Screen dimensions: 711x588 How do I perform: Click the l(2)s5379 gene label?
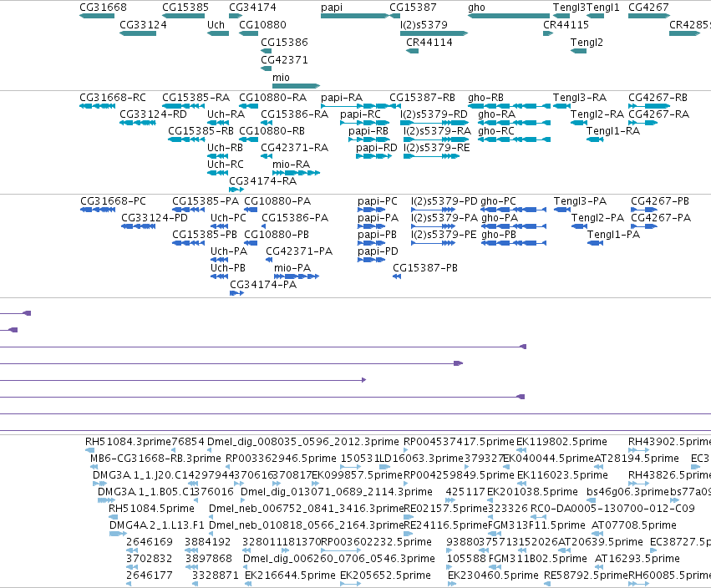tap(424, 25)
